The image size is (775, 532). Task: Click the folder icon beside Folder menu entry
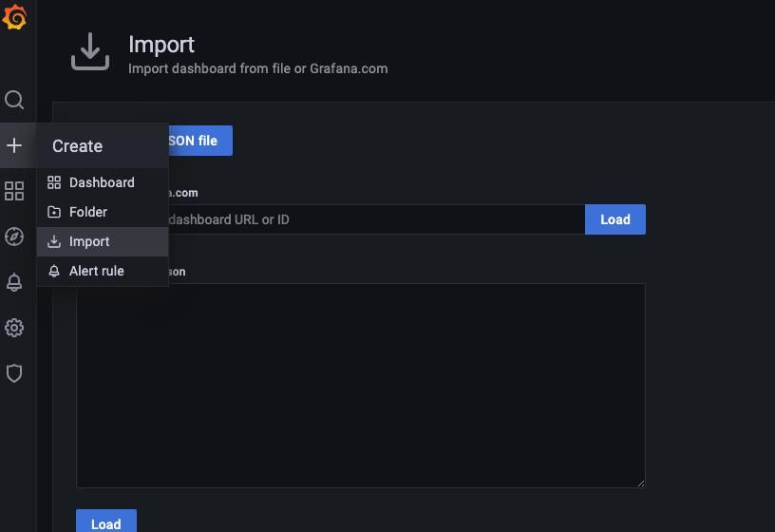(x=54, y=212)
